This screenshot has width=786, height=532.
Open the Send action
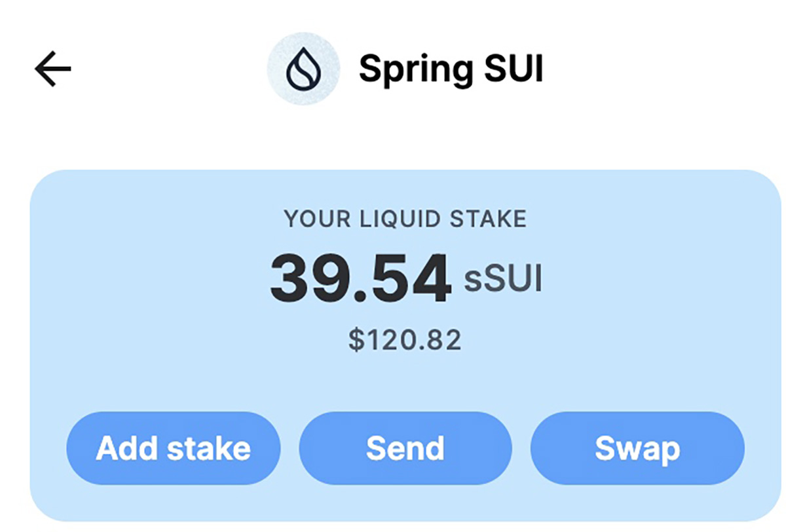coord(405,449)
